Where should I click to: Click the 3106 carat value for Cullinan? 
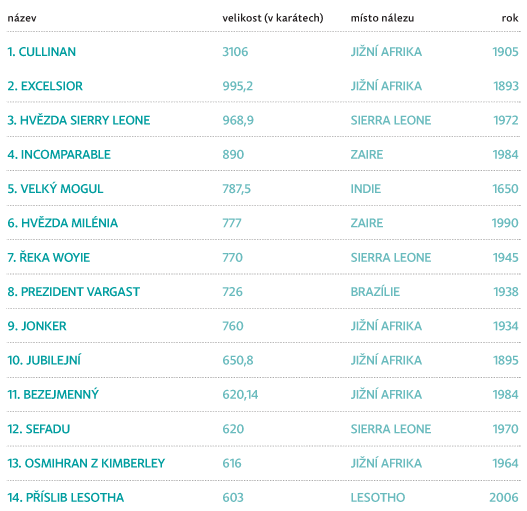click(x=235, y=52)
